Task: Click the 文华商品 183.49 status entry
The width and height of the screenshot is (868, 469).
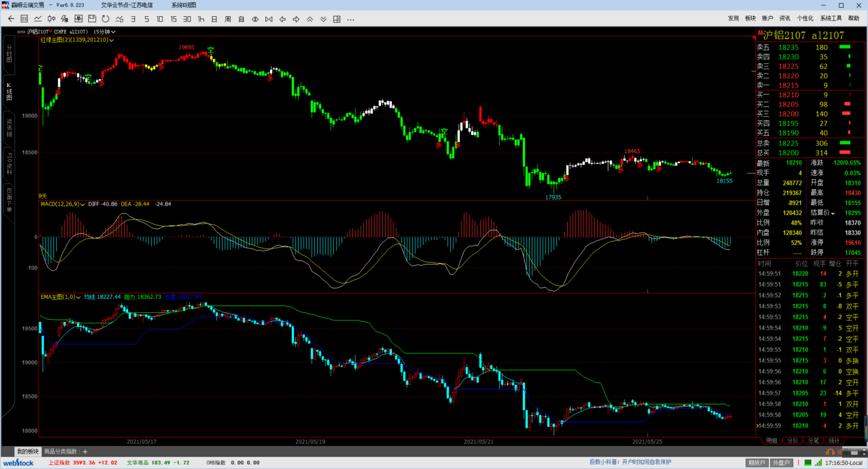Action: (x=158, y=463)
